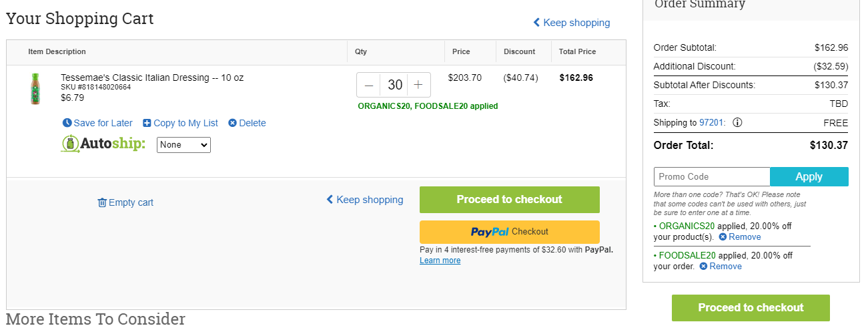Click Proceed to checkout under Order Summary
This screenshot has width=868, height=326.
pos(751,308)
